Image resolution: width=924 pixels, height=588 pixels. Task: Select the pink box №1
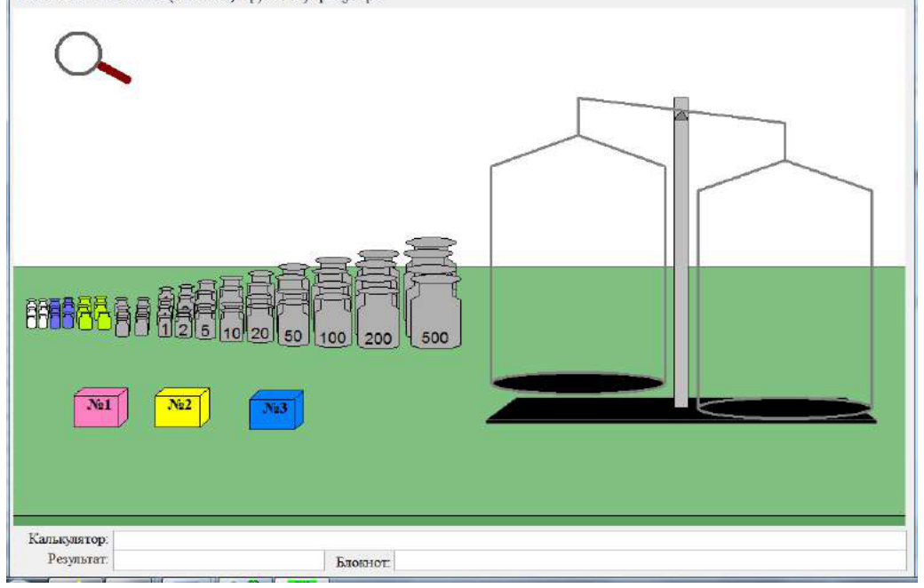[x=100, y=407]
